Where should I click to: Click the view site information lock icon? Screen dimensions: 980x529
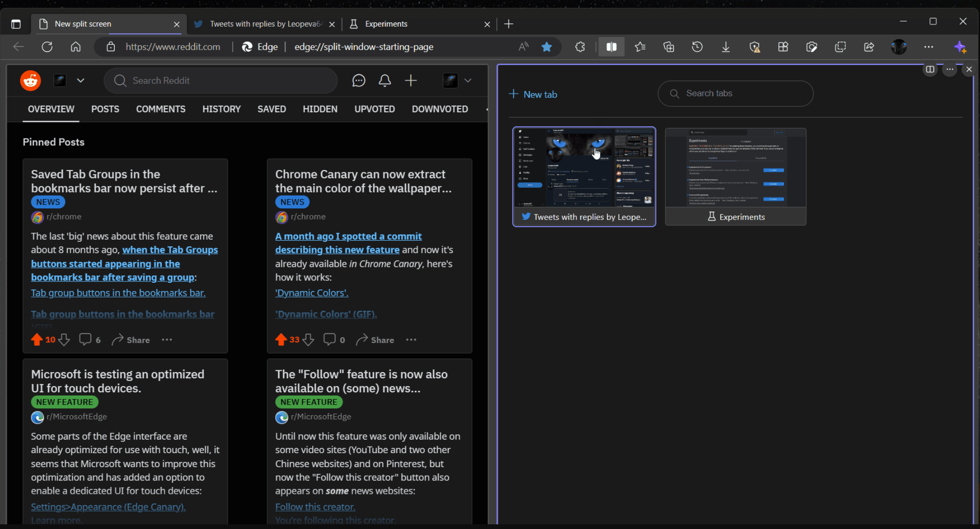pyautogui.click(x=110, y=47)
